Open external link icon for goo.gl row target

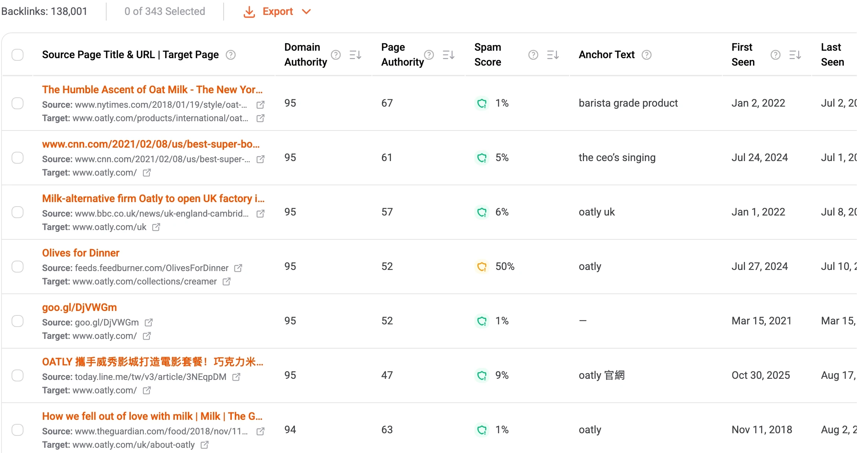(x=147, y=336)
